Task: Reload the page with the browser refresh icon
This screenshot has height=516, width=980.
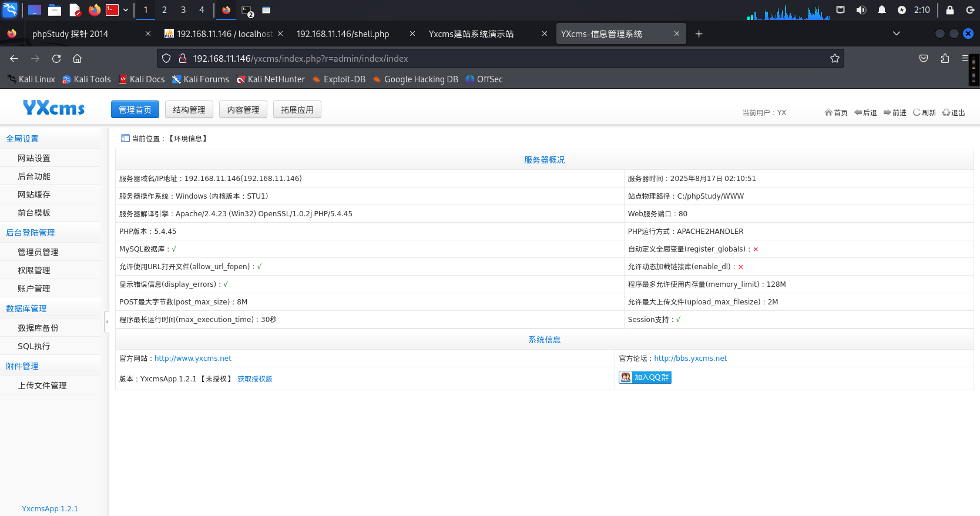Action: [x=56, y=59]
